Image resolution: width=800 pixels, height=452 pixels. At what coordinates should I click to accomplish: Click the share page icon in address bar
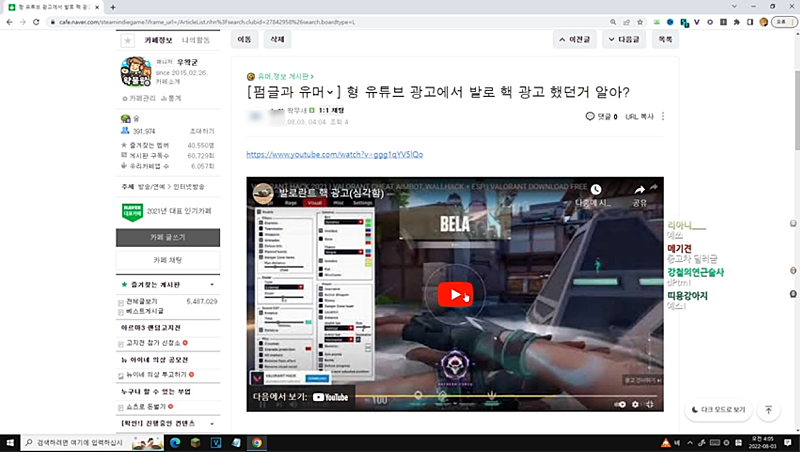pyautogui.click(x=627, y=22)
